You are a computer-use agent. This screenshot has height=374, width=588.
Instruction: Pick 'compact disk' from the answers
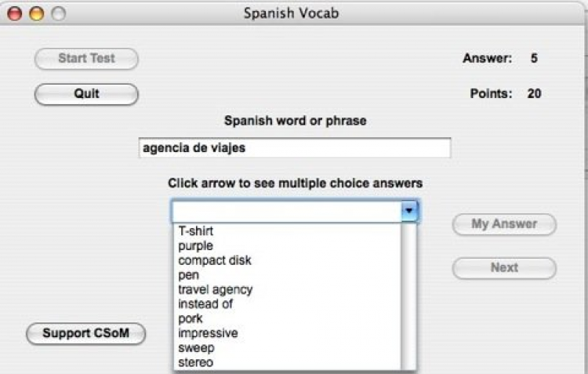click(x=215, y=260)
